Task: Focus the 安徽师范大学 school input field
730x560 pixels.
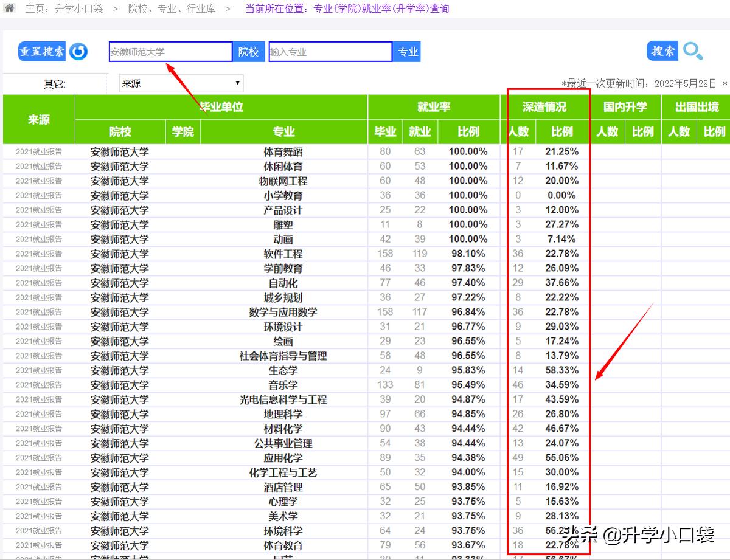Action: [170, 52]
